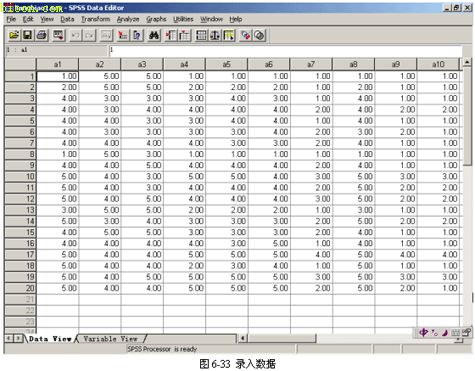475x371 pixels.
Task: Click the cell value edit field
Action: pos(285,50)
